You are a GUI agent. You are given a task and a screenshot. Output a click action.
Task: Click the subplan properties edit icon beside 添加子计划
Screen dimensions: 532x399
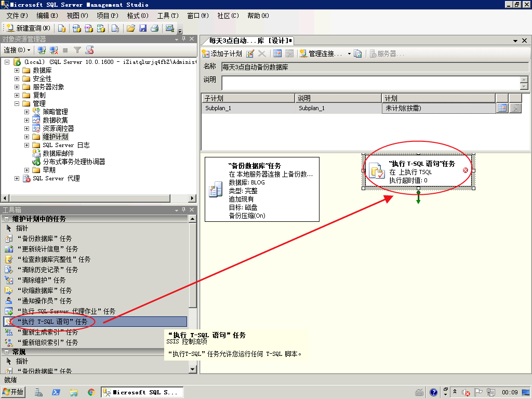coord(250,54)
